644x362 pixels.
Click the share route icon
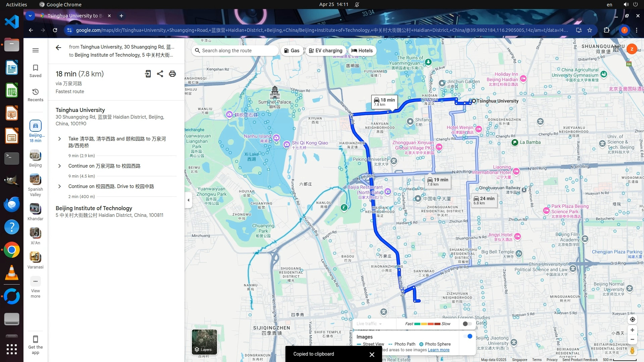click(x=160, y=74)
